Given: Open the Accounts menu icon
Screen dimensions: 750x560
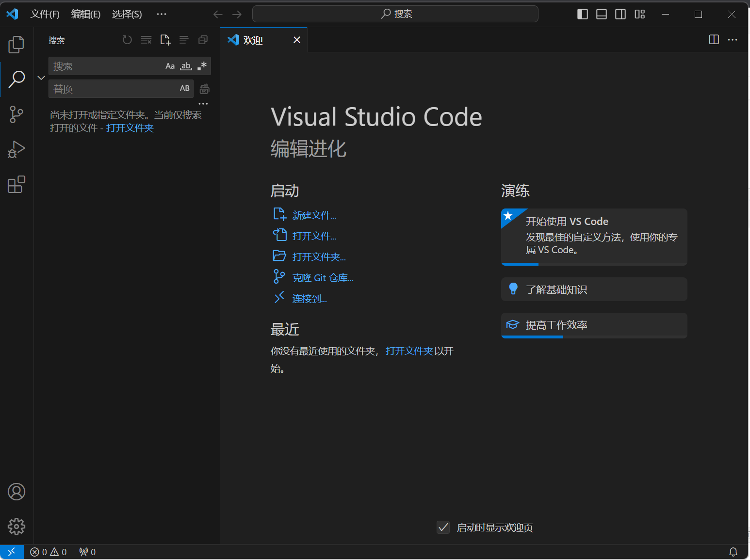Looking at the screenshot, I should click(16, 492).
